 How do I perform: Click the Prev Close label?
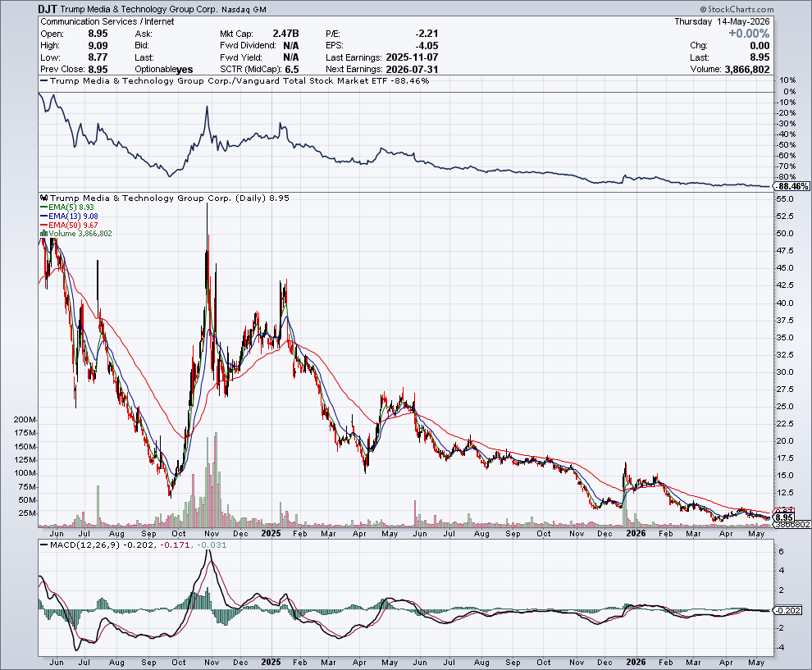(x=62, y=70)
